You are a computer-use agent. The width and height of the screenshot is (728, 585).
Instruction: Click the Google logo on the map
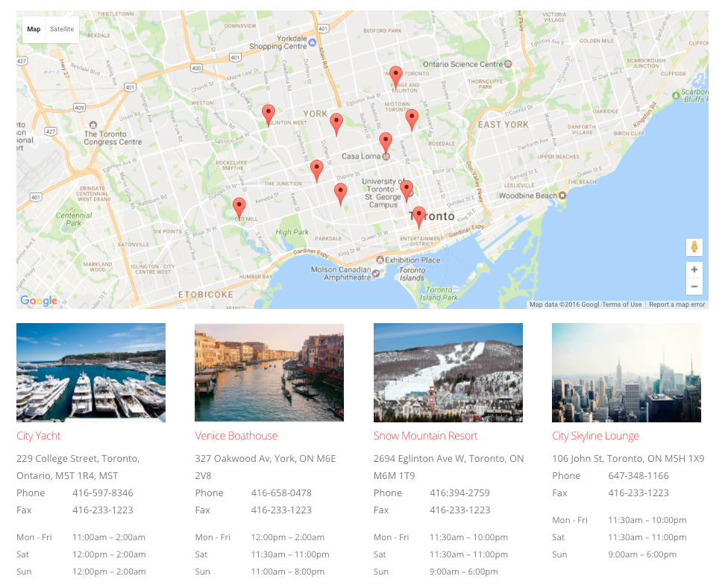[x=39, y=301]
